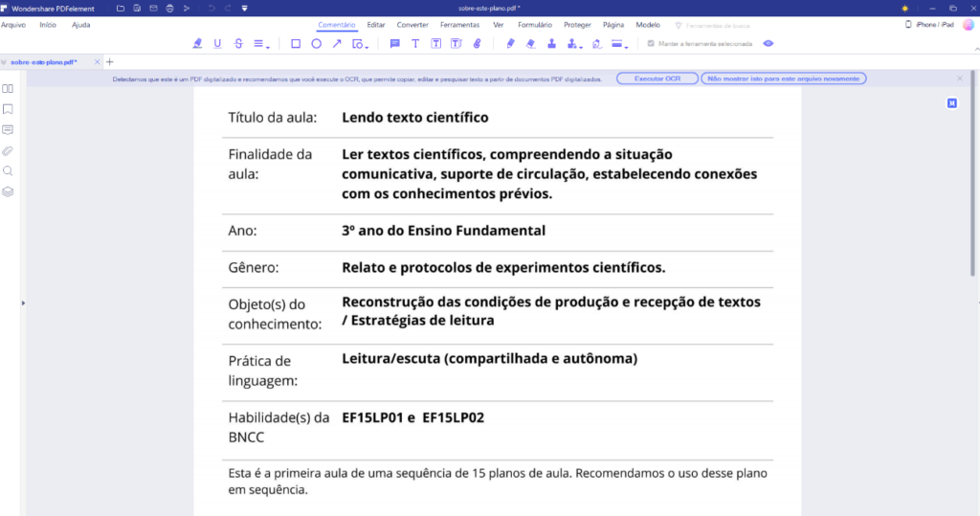Click 'Não mostrar isto para este arquivo novamente'
Image resolution: width=980 pixels, height=516 pixels.
coord(784,79)
